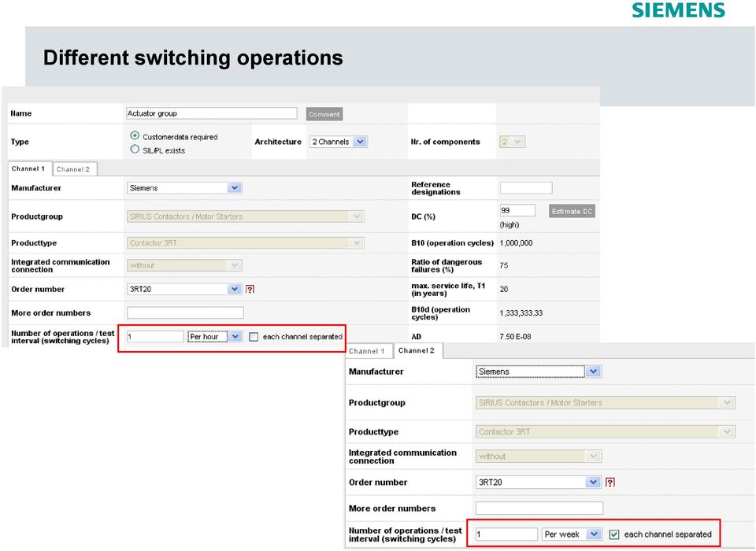Open upper panel Productgroup SIRIUS Contactors dropdown
756x551 pixels.
tap(246, 216)
